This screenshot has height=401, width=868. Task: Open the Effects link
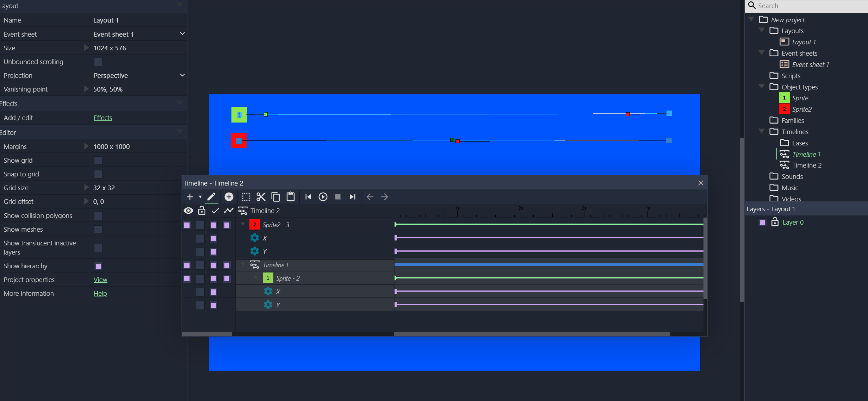click(103, 118)
